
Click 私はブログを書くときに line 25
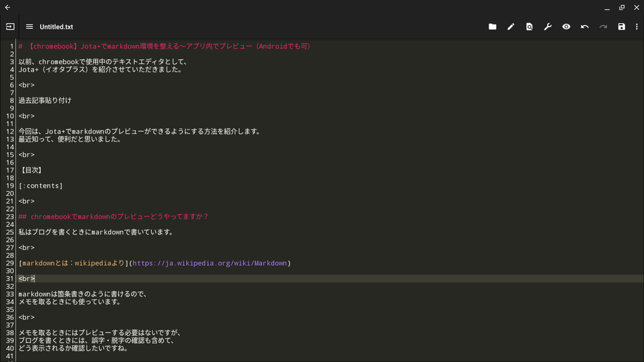(95, 233)
